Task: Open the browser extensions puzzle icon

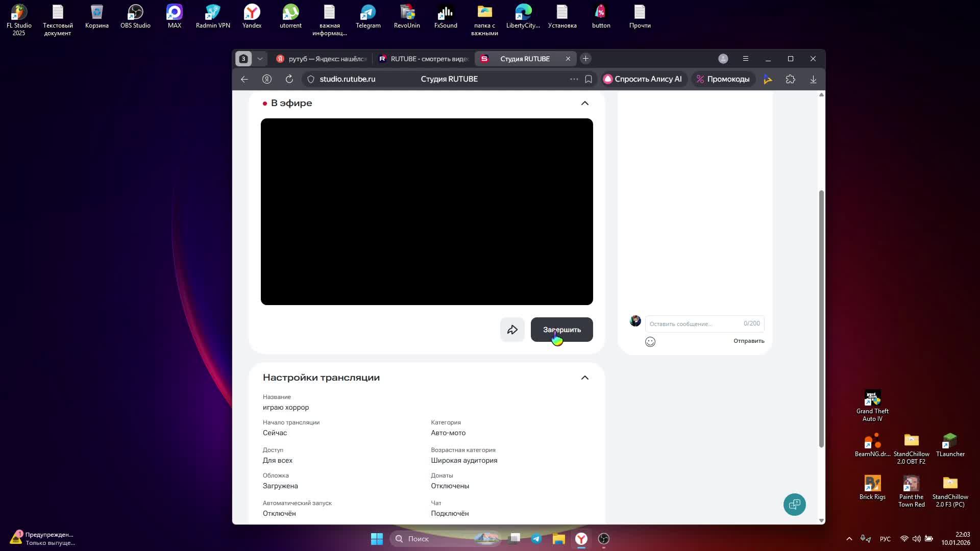Action: (790, 79)
